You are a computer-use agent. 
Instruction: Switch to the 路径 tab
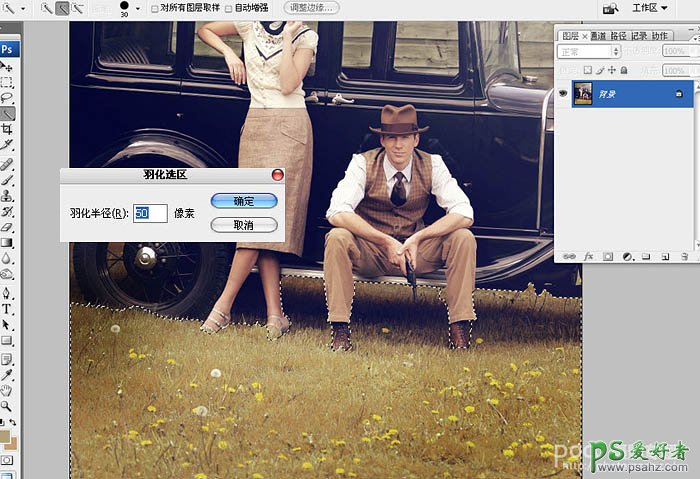coord(618,36)
